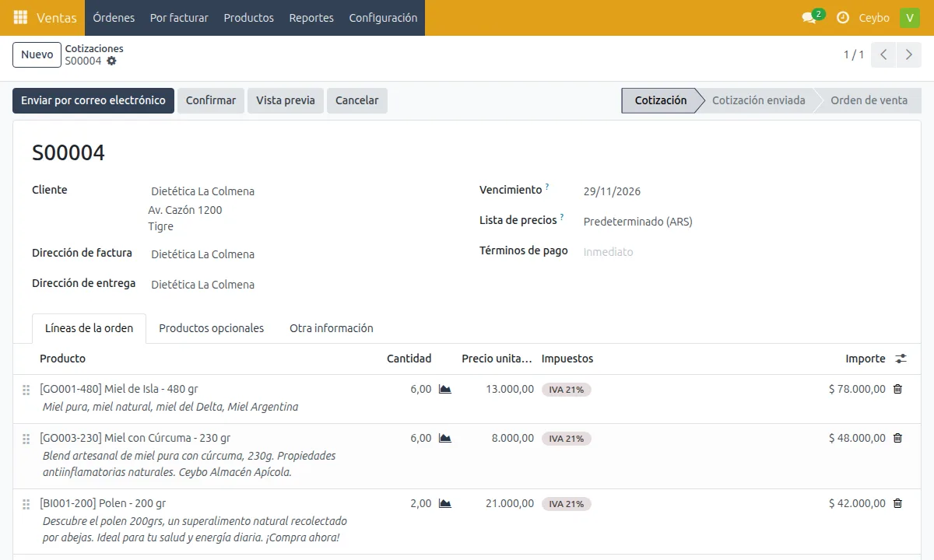Click IVA 21% tag on Miel con Cúrcuma
Screen dimensions: 934x560
point(567,439)
